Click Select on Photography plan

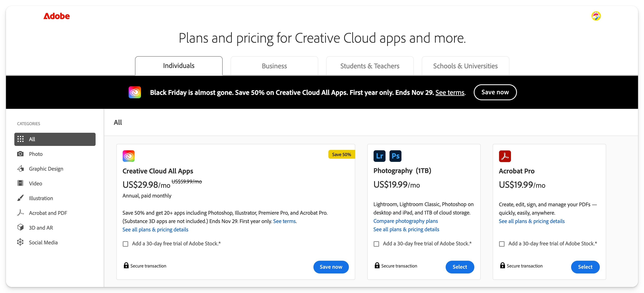pyautogui.click(x=460, y=267)
